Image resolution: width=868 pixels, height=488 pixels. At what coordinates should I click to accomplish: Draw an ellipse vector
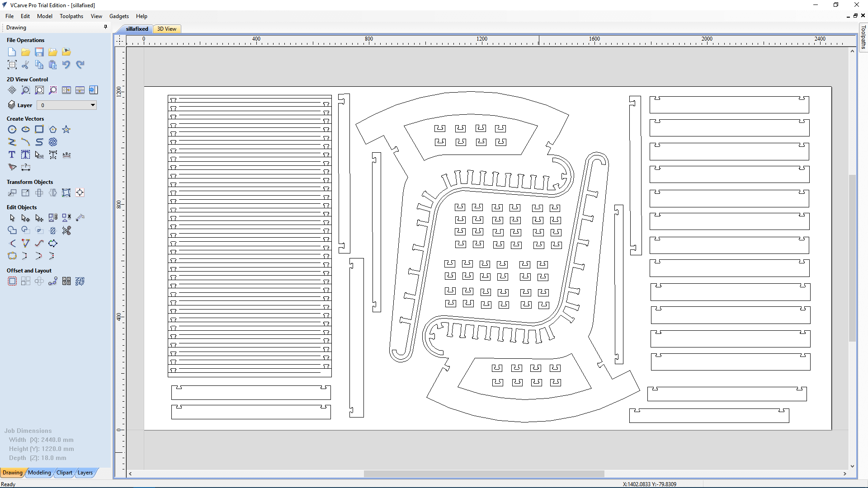tap(26, 129)
